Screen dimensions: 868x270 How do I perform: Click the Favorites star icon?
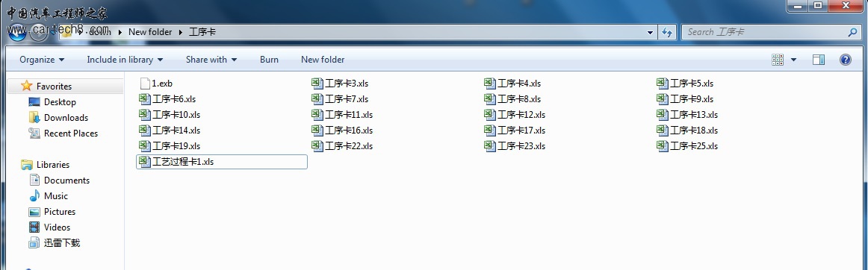click(x=27, y=86)
